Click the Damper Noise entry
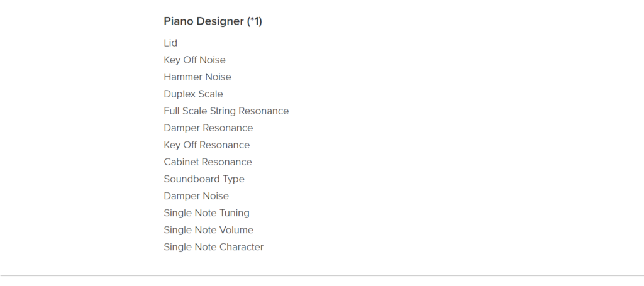The height and width of the screenshot is (286, 644). click(x=196, y=196)
